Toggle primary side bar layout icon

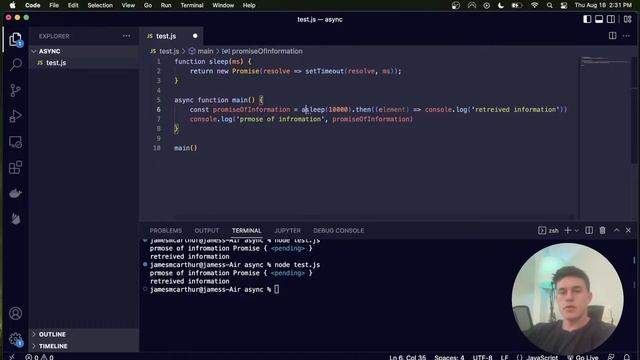587,19
